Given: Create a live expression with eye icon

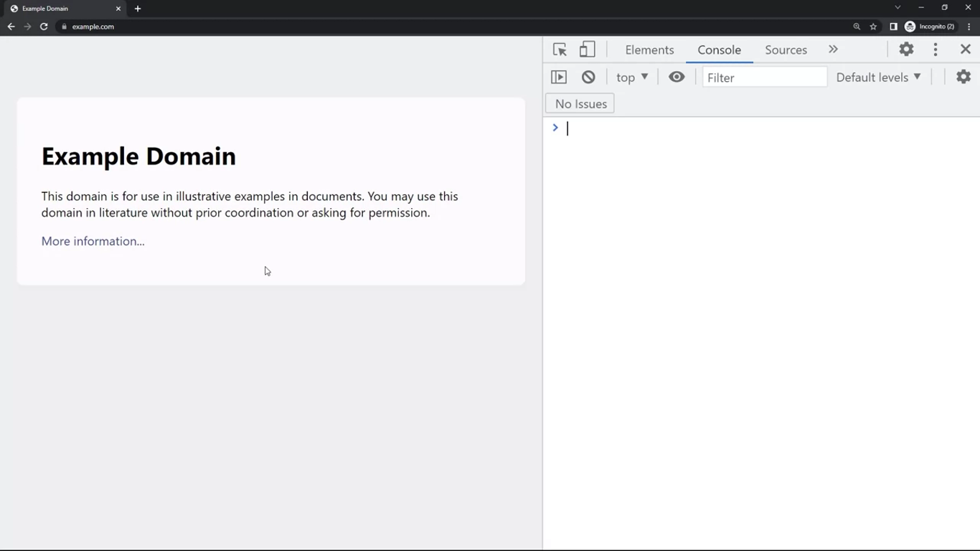Looking at the screenshot, I should tap(677, 77).
